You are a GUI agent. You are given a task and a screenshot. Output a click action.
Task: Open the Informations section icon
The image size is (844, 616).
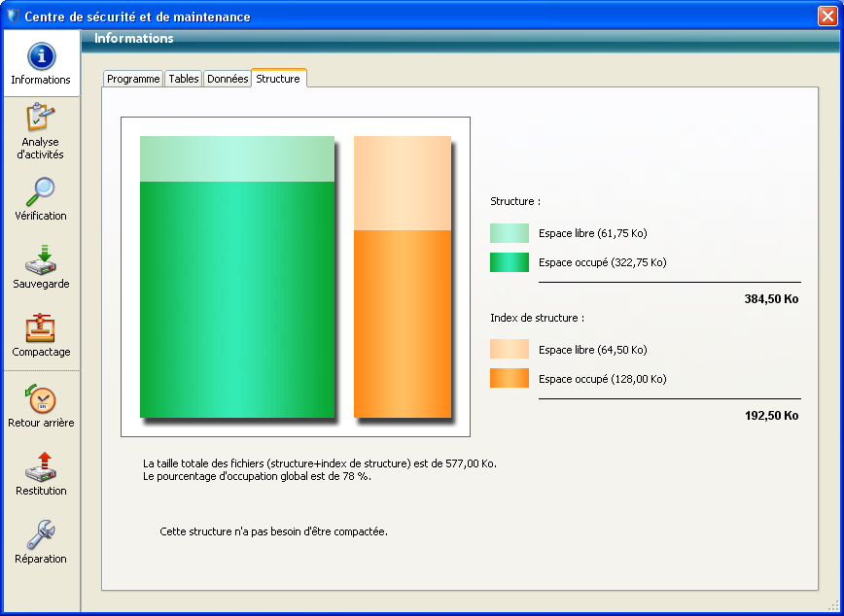(x=42, y=56)
